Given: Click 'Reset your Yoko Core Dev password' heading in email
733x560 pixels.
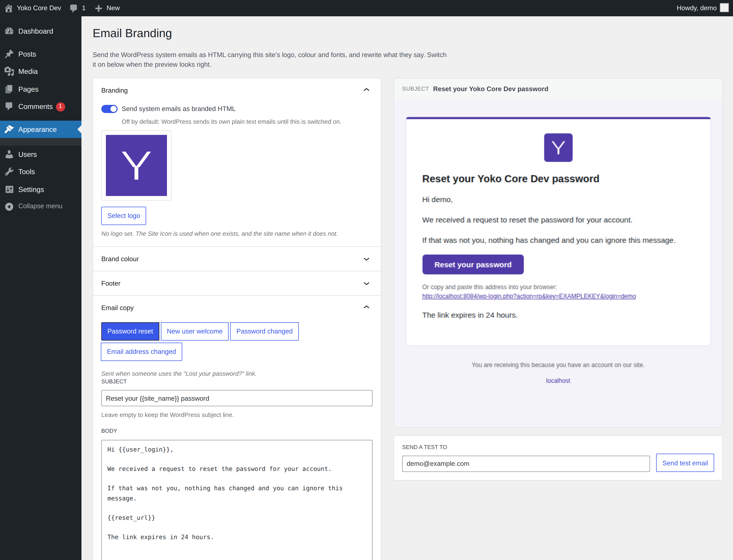Looking at the screenshot, I should (x=511, y=179).
